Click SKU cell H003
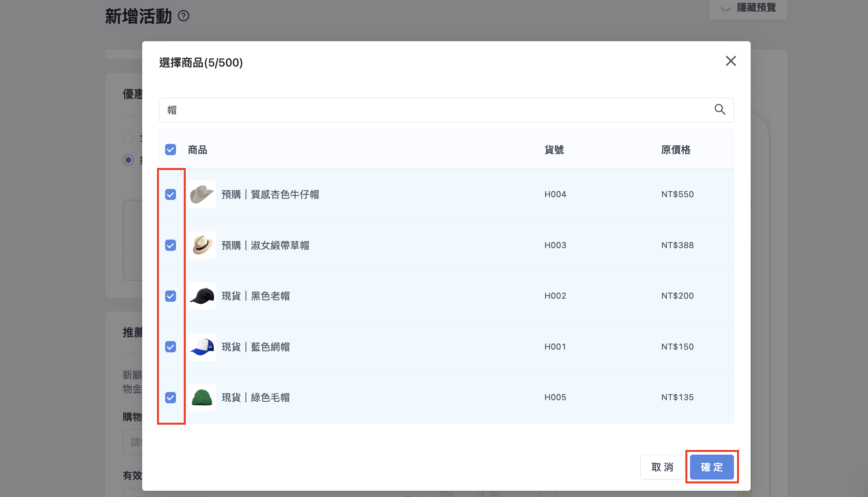This screenshot has height=497, width=868. (555, 245)
